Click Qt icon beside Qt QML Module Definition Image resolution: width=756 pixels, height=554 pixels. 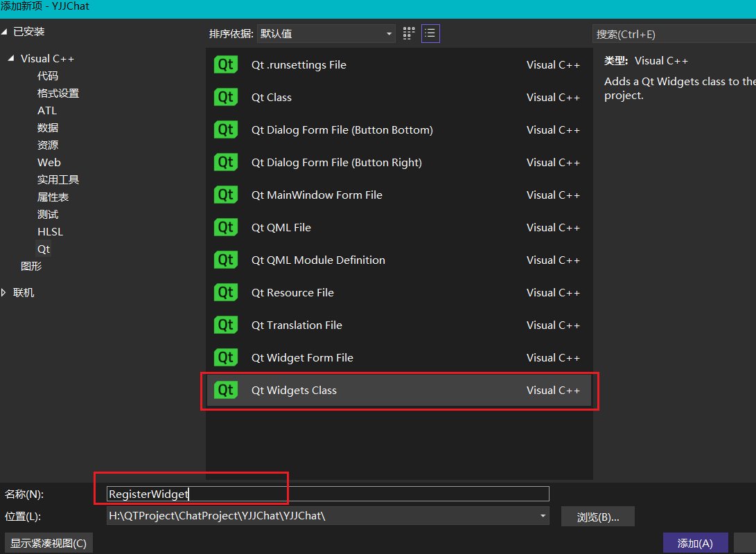pyautogui.click(x=226, y=260)
